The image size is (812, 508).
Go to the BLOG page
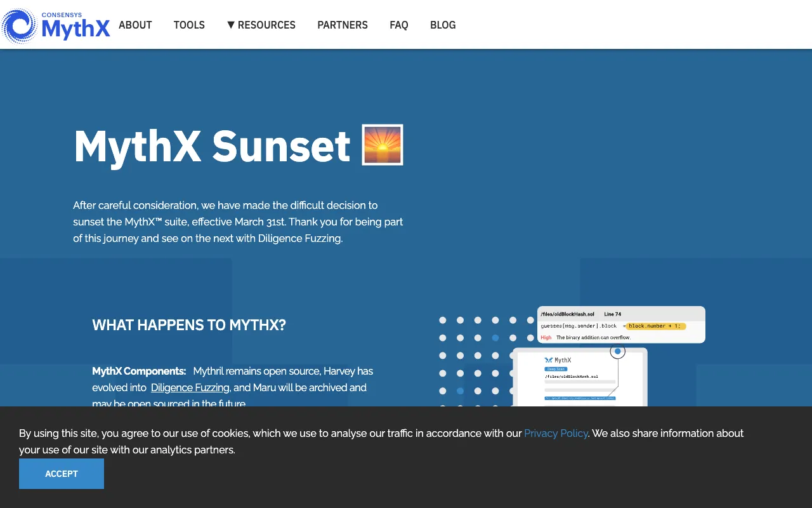point(443,25)
